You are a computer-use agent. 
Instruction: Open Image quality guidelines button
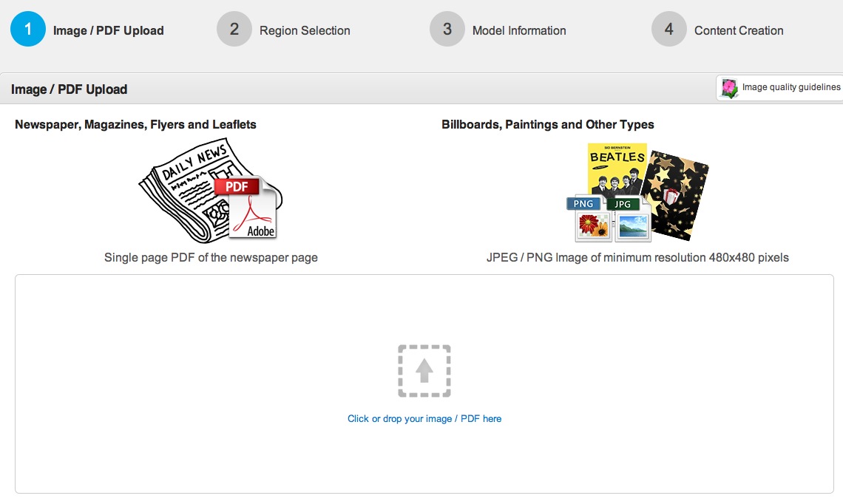[x=779, y=88]
